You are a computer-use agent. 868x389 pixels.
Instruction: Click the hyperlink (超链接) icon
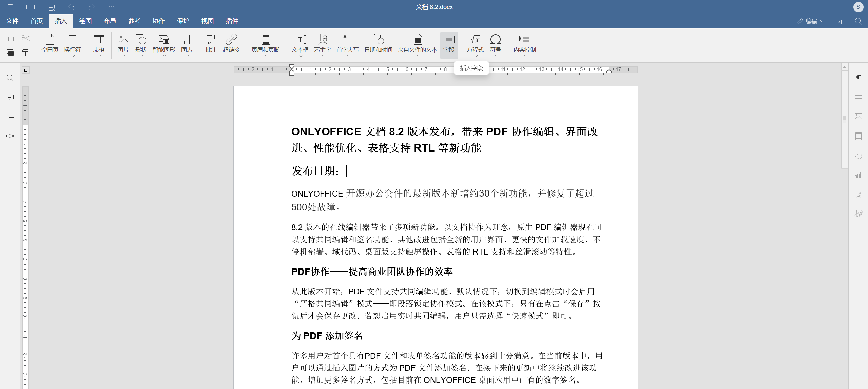click(231, 44)
